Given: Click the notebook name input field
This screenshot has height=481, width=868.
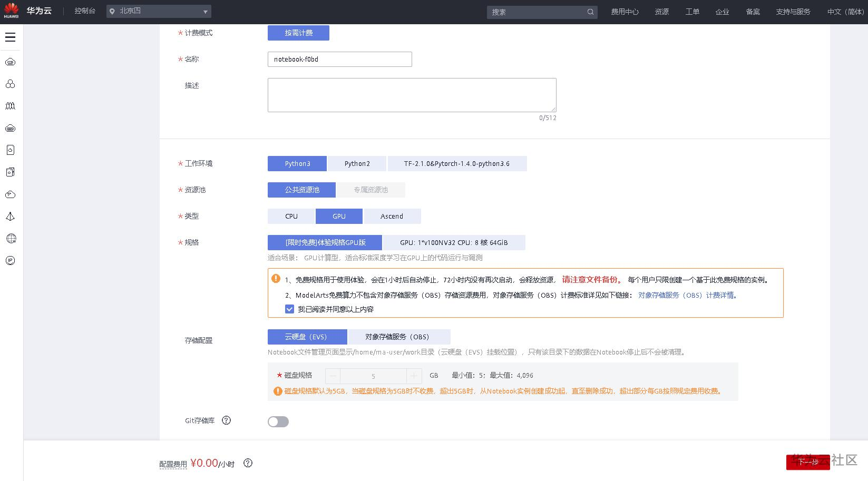Looking at the screenshot, I should pyautogui.click(x=339, y=59).
